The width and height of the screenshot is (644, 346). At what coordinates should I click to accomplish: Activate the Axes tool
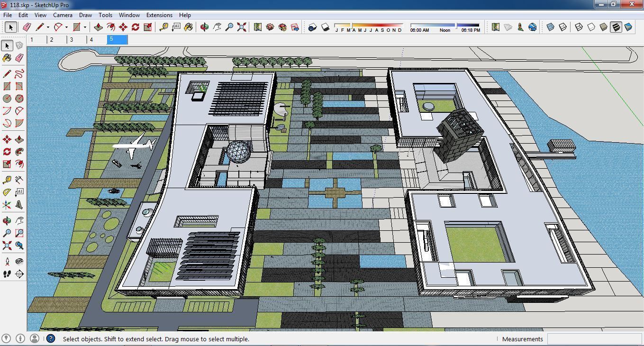point(7,205)
